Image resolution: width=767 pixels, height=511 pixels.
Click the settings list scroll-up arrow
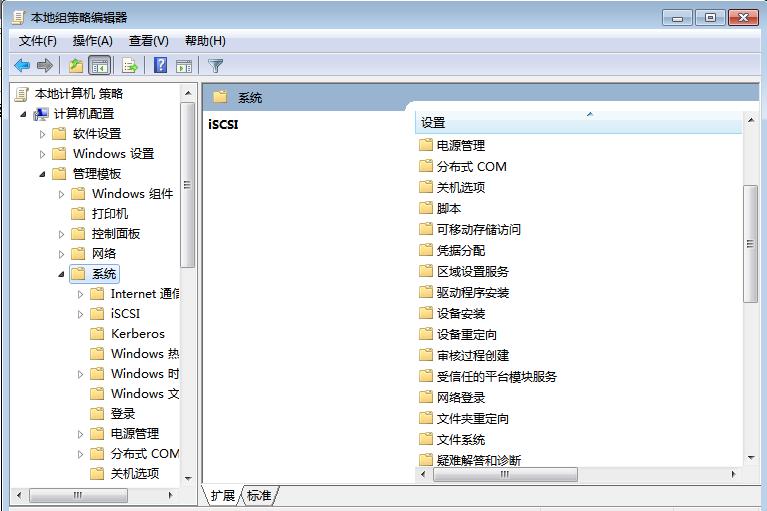(750, 120)
